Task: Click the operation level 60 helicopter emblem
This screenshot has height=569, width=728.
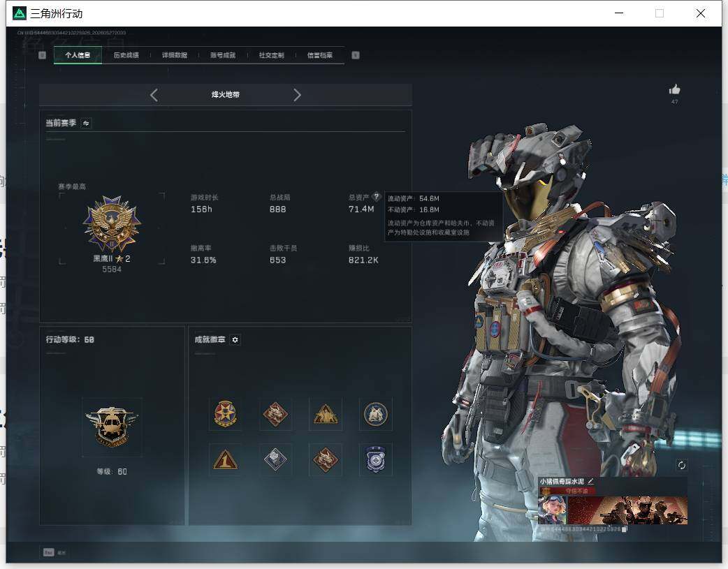Action: coord(111,427)
